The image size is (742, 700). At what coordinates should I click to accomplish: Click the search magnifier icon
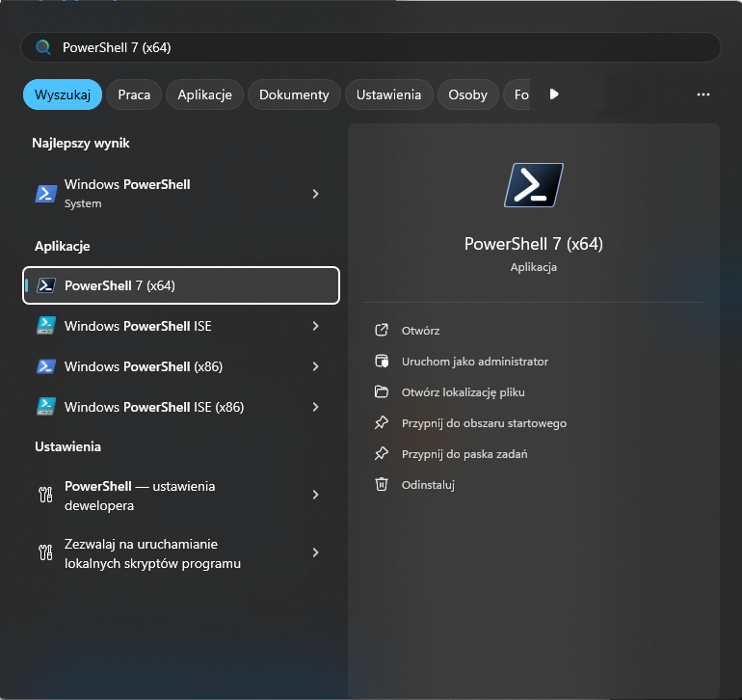tap(42, 47)
